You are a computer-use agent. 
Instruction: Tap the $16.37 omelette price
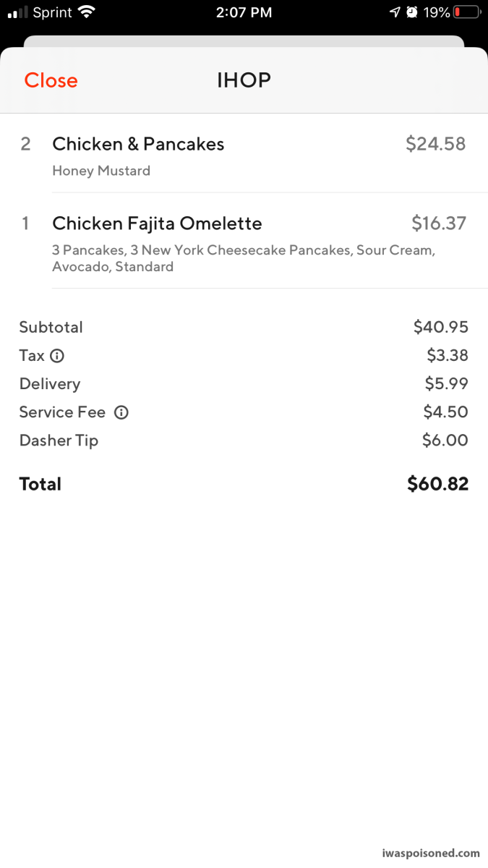point(439,224)
